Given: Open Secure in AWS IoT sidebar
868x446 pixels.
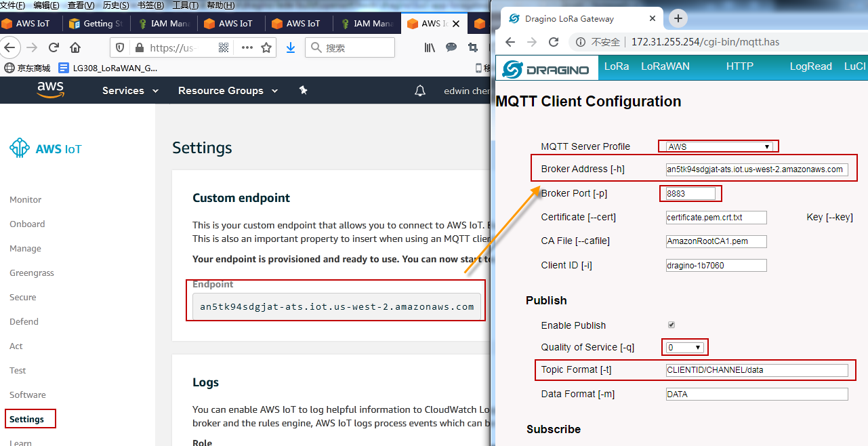Looking at the screenshot, I should pyautogui.click(x=23, y=298).
